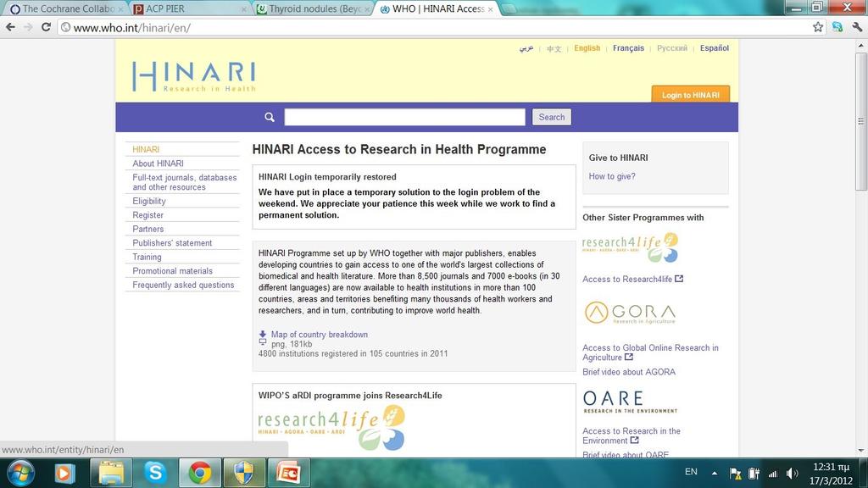Click the browser forward arrow
Image resolution: width=868 pixels, height=488 pixels.
[x=28, y=27]
